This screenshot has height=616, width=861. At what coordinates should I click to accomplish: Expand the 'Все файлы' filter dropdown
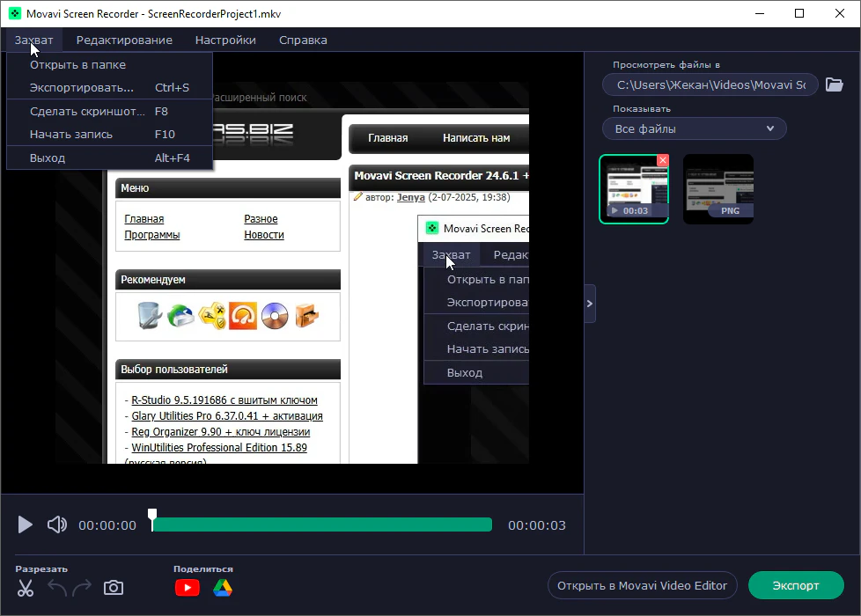tap(694, 128)
